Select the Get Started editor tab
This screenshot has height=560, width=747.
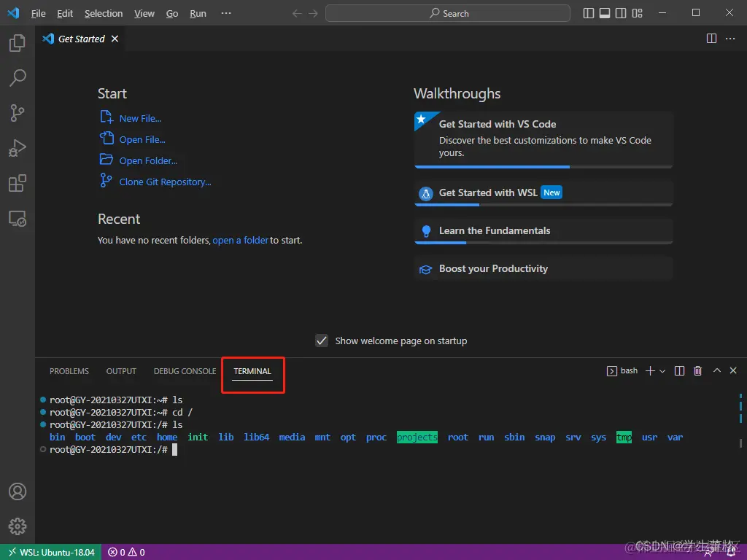pyautogui.click(x=80, y=39)
